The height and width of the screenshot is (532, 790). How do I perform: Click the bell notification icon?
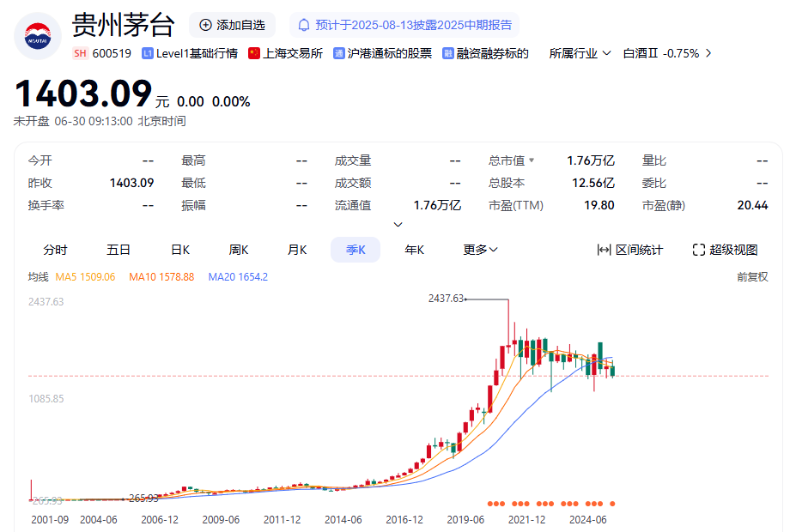pyautogui.click(x=304, y=25)
